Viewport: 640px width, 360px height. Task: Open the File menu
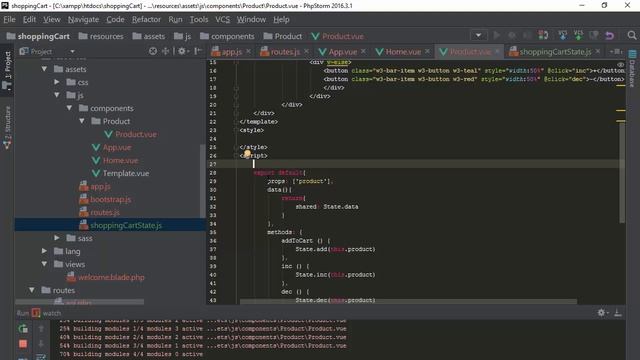(x=9, y=19)
